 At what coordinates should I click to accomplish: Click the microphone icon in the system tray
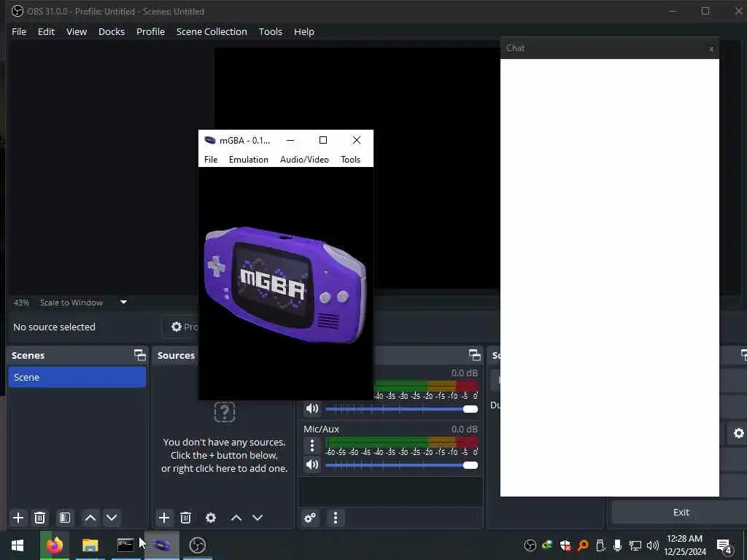(617, 545)
